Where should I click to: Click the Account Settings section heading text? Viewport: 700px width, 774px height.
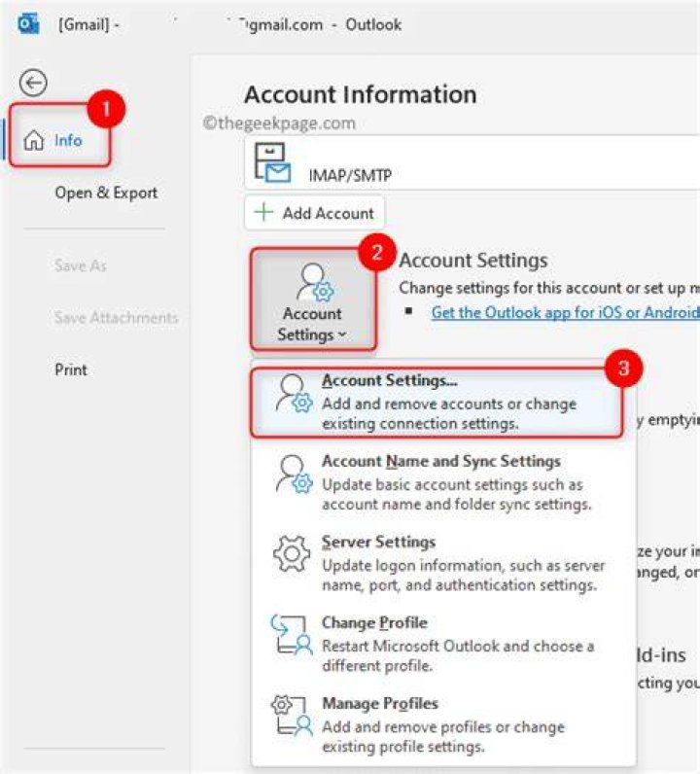472,261
